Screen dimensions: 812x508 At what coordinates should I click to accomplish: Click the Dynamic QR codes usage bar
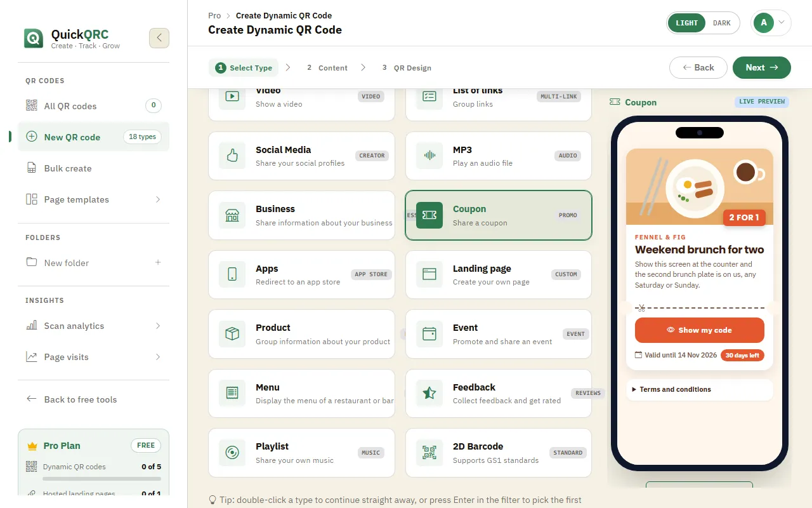[x=102, y=478]
